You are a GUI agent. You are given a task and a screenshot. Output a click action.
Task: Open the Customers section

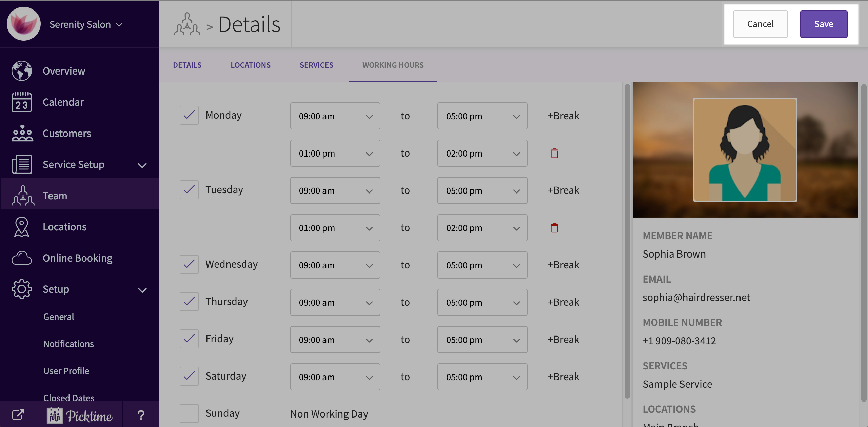coord(66,133)
